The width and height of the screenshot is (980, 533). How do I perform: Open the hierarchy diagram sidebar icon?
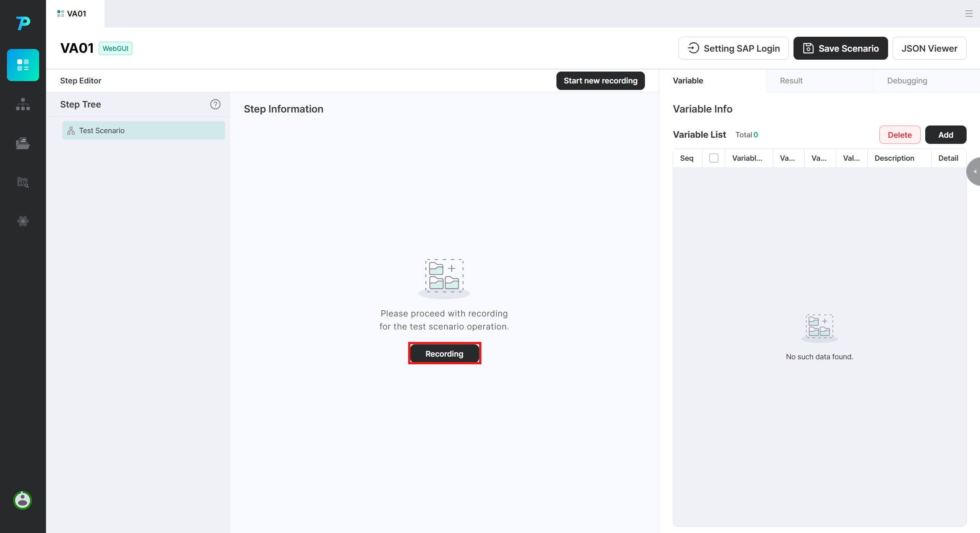point(23,104)
